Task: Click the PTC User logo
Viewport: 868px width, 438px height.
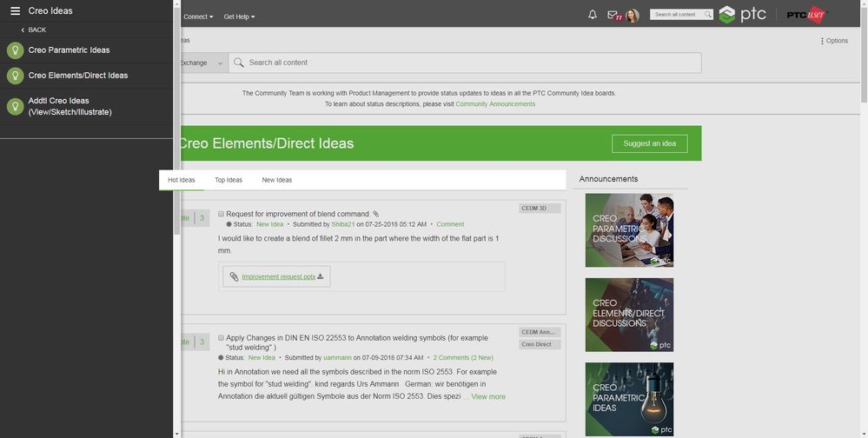Action: coord(806,15)
